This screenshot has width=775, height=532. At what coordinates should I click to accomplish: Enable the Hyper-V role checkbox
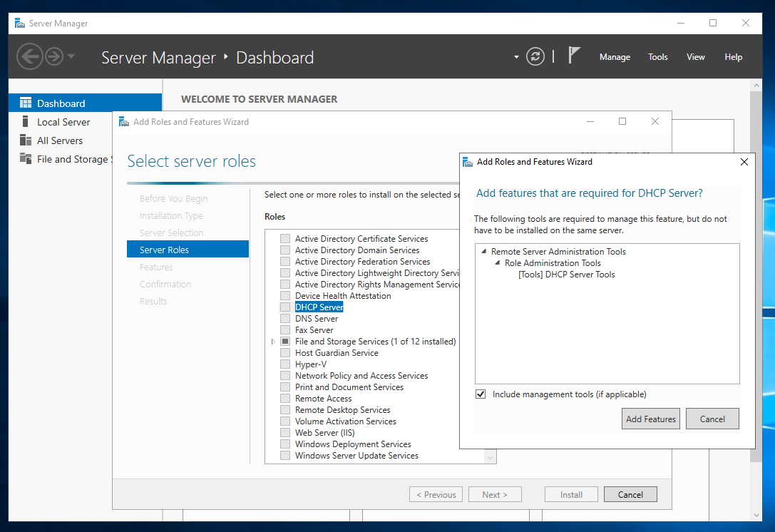285,364
